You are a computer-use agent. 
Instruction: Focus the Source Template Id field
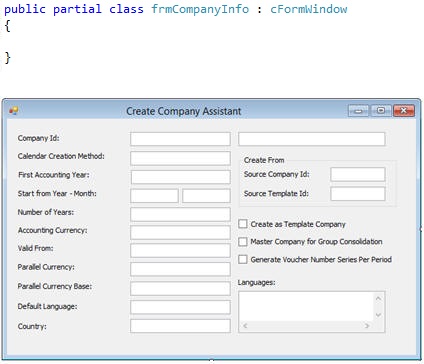pos(358,194)
